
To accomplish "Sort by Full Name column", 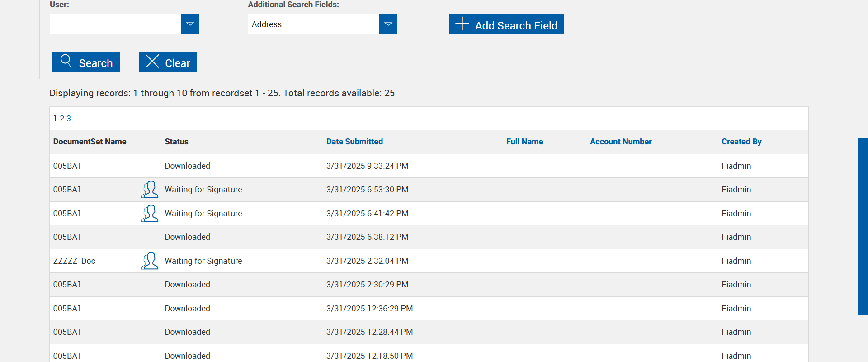I will (x=524, y=142).
